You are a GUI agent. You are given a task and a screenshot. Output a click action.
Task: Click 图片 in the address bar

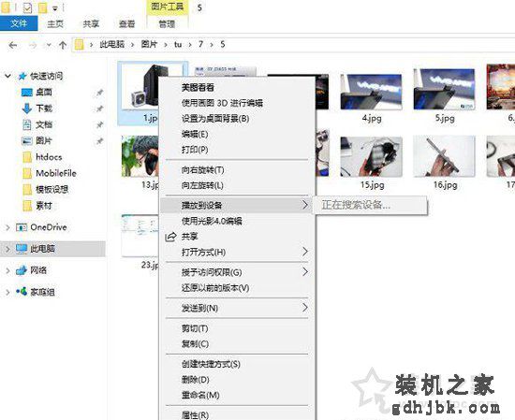pyautogui.click(x=149, y=44)
